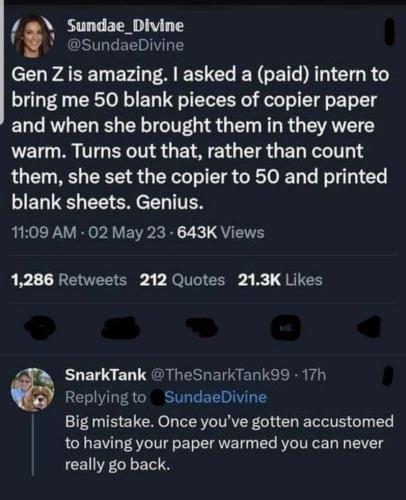
Task: Open the more options menu on main tweet
Action: [390, 32]
